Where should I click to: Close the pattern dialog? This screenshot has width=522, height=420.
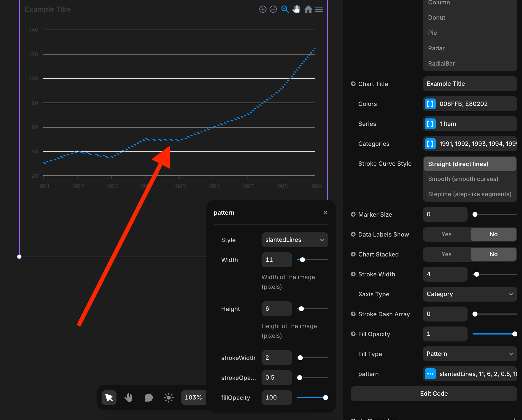point(326,212)
